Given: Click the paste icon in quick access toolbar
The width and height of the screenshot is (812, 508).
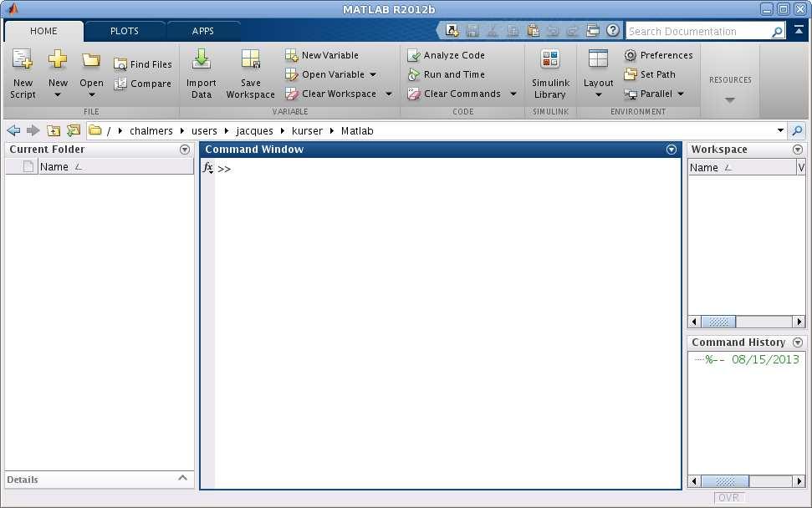Looking at the screenshot, I should 533,31.
